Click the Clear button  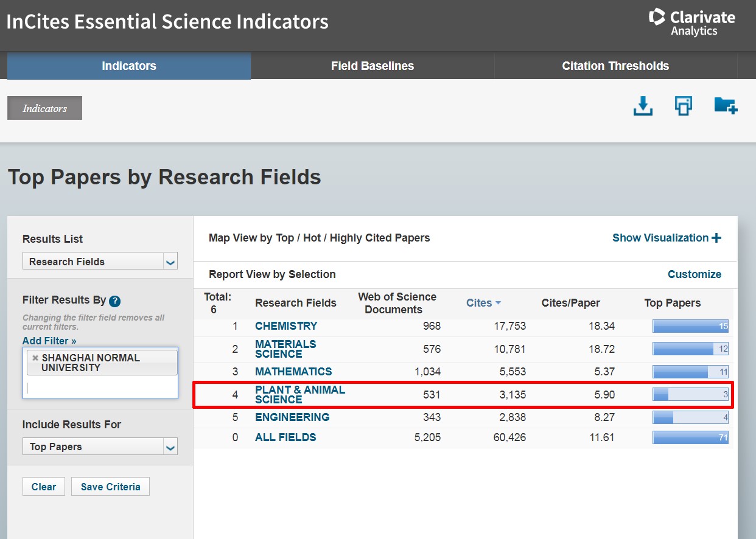(x=44, y=487)
